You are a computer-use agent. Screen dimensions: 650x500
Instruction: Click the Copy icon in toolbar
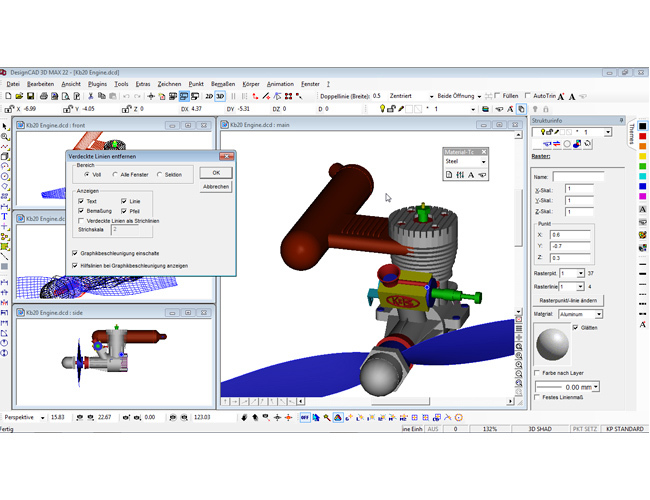coord(102,96)
